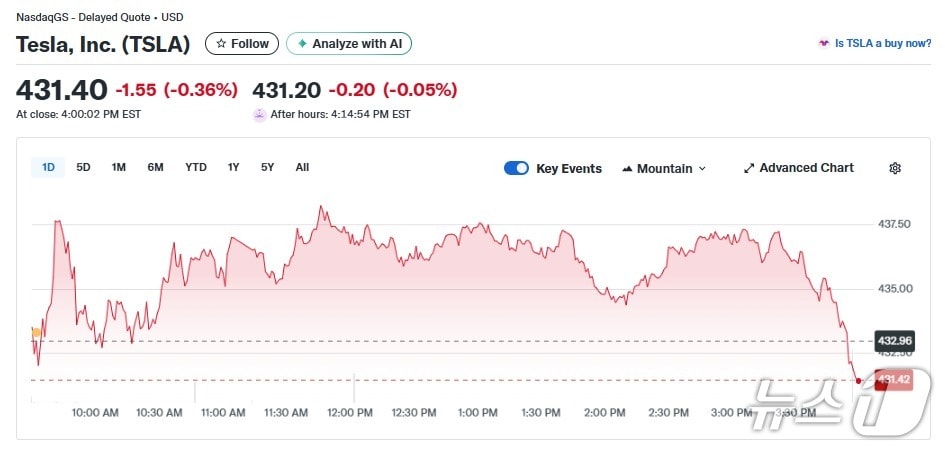Switch to the 5D time range
This screenshot has height=450, width=945.
[84, 167]
